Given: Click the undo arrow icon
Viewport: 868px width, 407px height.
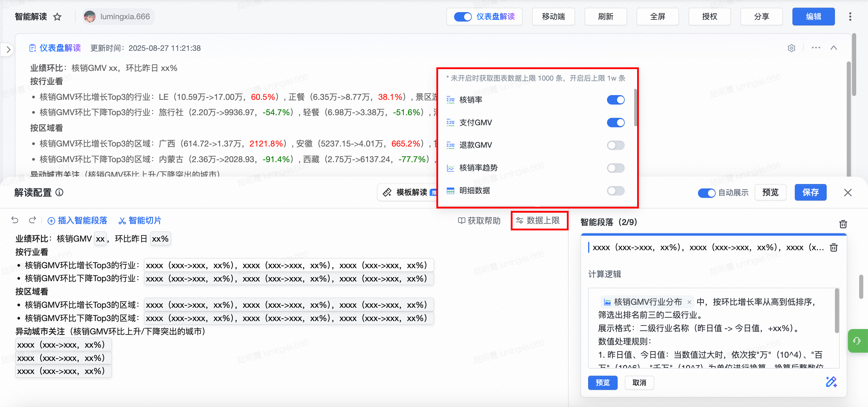Looking at the screenshot, I should (15, 220).
